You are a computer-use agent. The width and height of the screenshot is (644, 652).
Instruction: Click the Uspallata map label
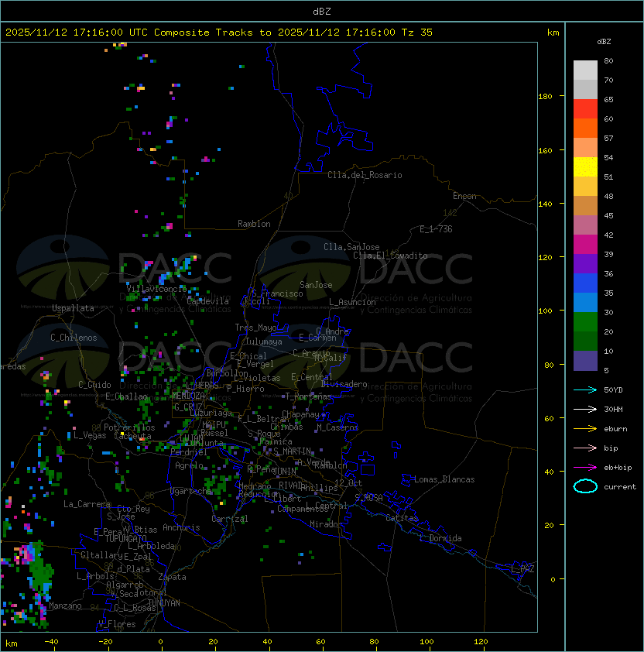[x=73, y=308]
